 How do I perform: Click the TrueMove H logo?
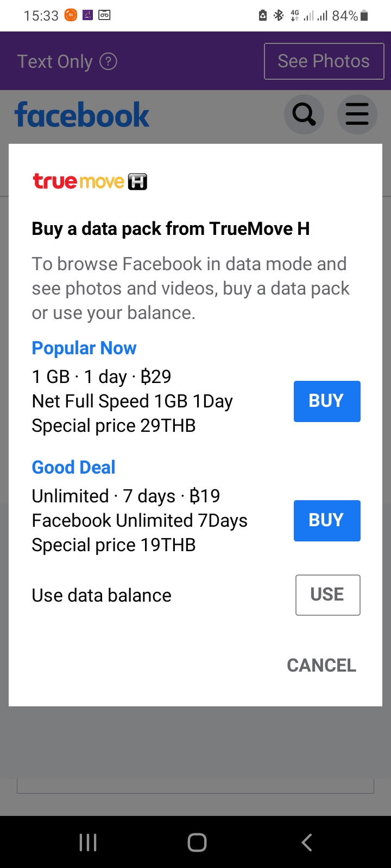(x=90, y=181)
